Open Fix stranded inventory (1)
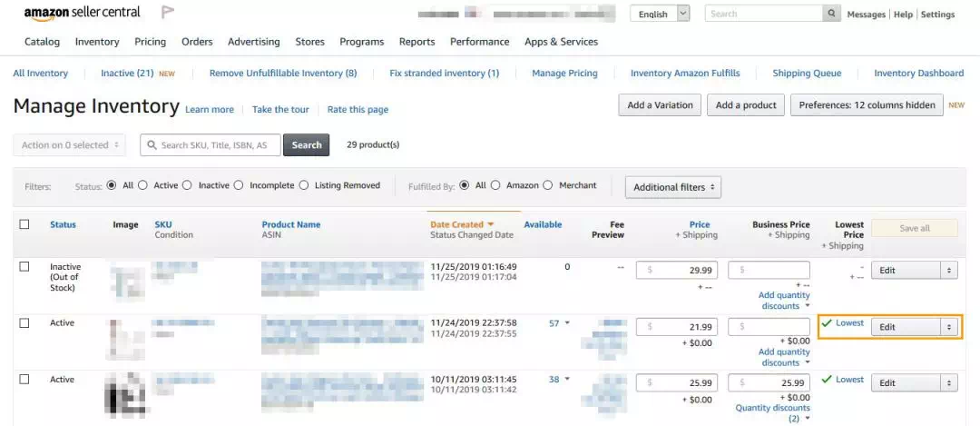This screenshot has height=426, width=980. [x=445, y=74]
